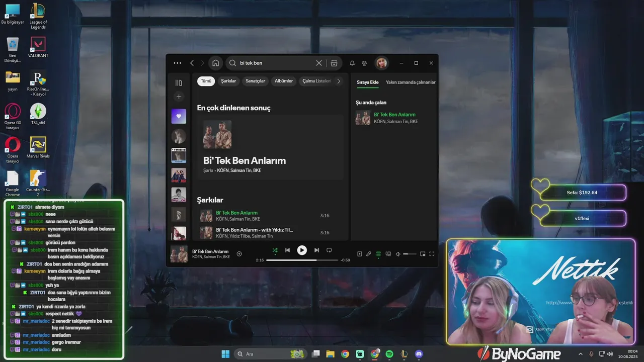
Task: Skip to next track
Action: (x=316, y=250)
